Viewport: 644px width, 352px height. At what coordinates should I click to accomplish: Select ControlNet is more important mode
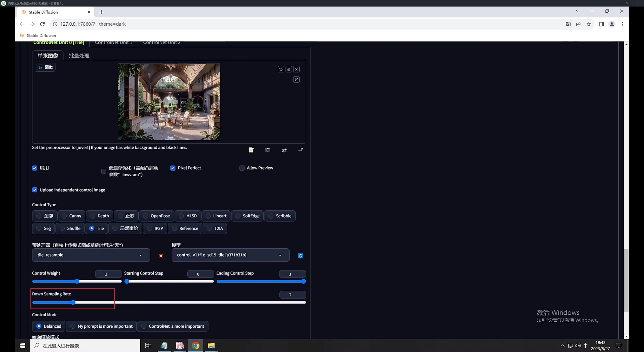[173, 326]
